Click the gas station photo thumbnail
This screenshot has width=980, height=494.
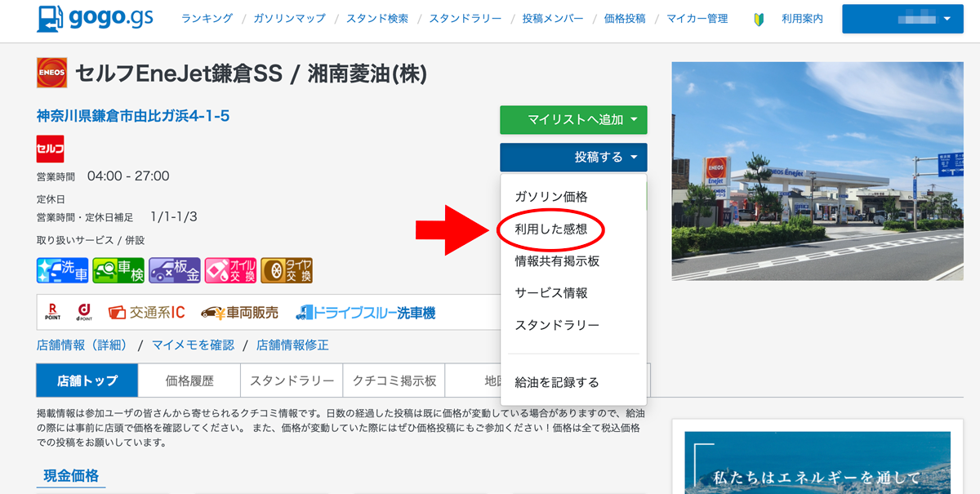pos(817,171)
